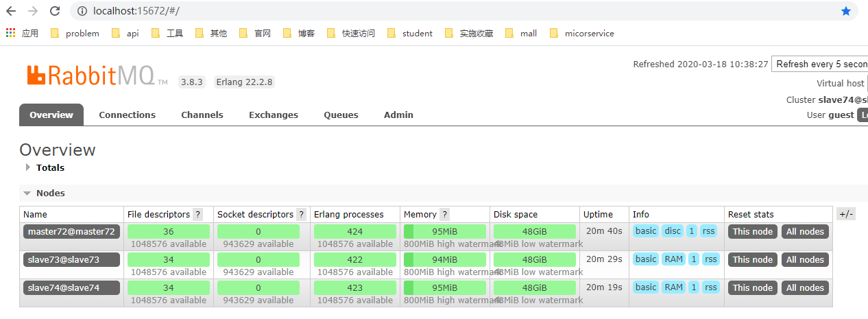Open the Refresh every 5 seconds dropdown
The width and height of the screenshot is (868, 319).
[x=820, y=64]
